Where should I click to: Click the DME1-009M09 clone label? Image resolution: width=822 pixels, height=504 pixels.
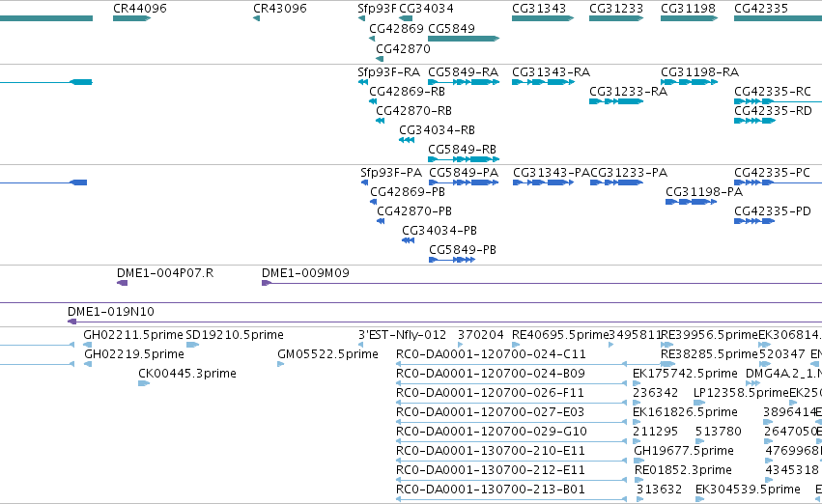[305, 273]
